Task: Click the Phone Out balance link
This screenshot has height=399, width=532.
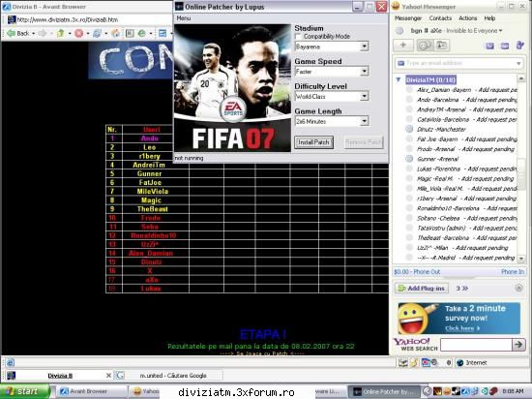Action: click(x=417, y=272)
